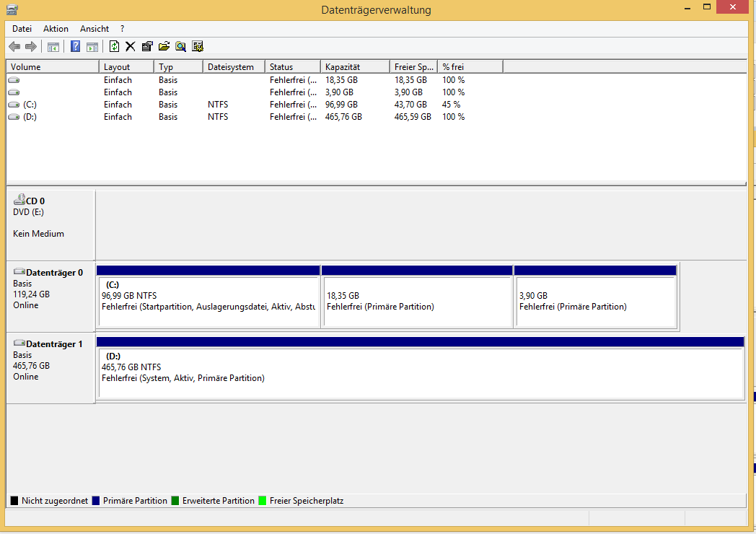
Task: Minimize the Datenträgerverwaltung window
Action: coord(687,8)
